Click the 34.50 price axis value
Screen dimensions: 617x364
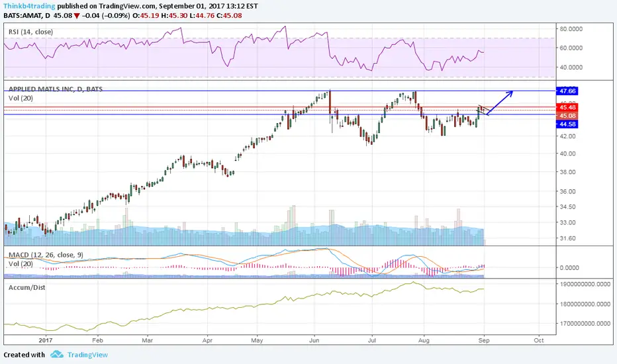coord(567,206)
